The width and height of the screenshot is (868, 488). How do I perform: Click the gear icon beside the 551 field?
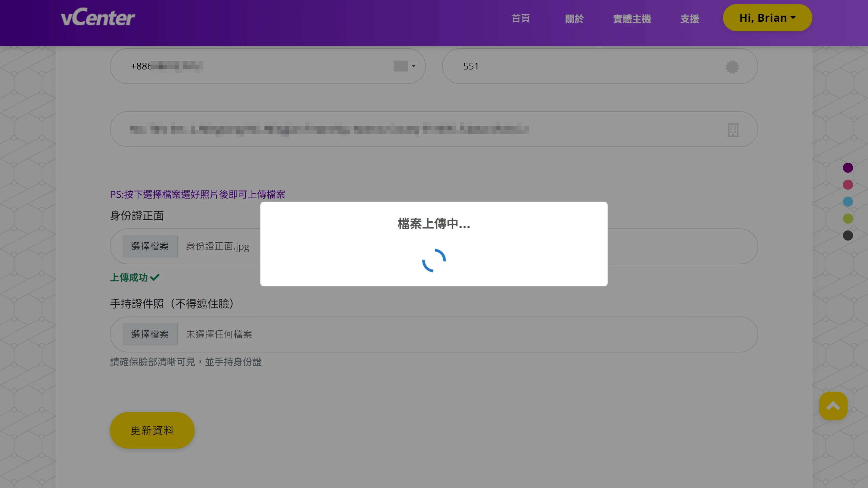[733, 66]
